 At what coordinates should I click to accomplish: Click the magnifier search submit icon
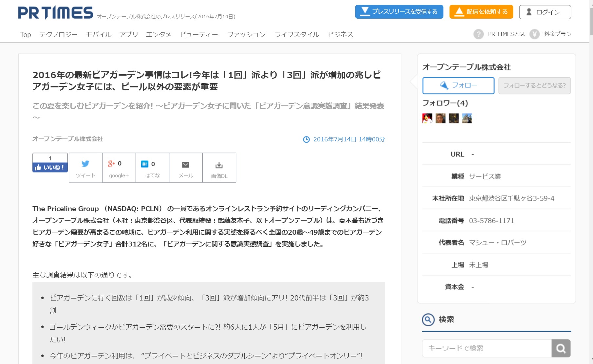pos(561,348)
